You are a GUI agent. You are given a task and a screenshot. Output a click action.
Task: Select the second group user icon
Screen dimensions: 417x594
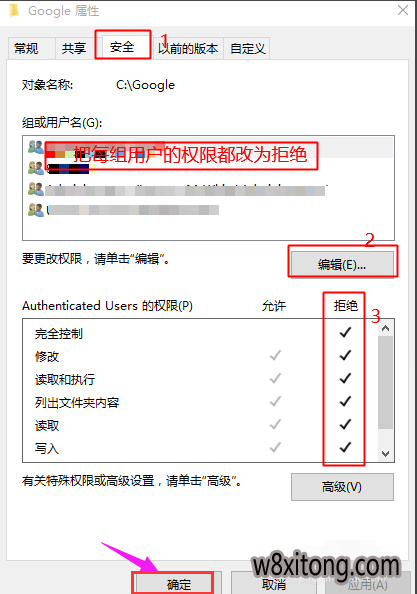point(36,168)
